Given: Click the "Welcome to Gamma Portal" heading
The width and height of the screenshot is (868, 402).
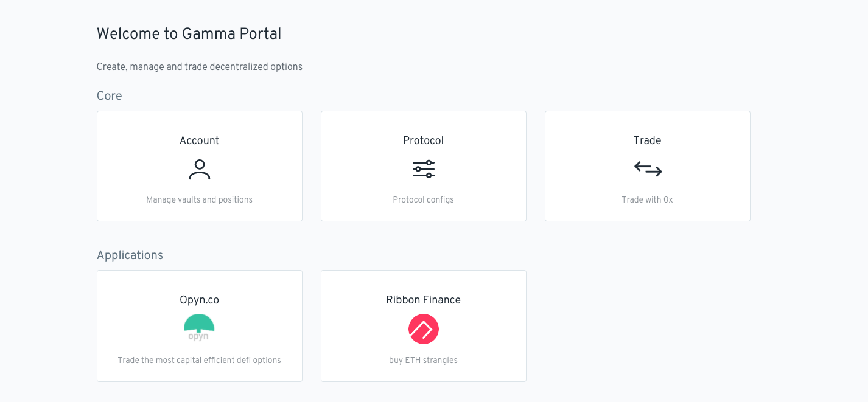Looking at the screenshot, I should pyautogui.click(x=189, y=33).
